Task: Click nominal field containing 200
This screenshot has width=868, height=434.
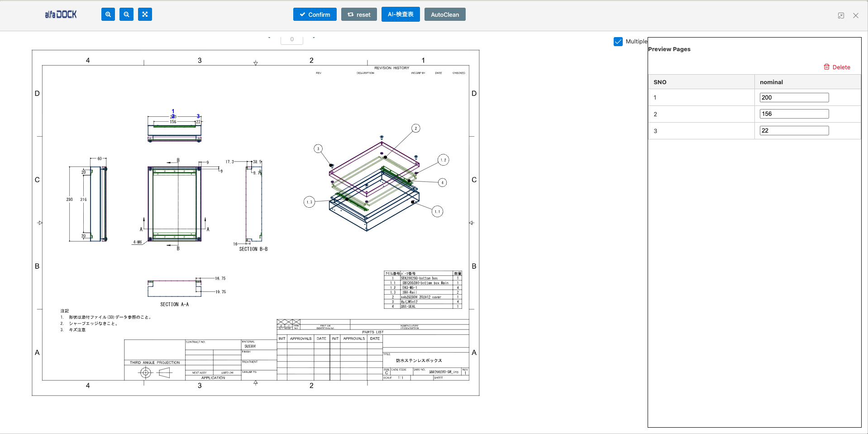Action: pyautogui.click(x=794, y=97)
